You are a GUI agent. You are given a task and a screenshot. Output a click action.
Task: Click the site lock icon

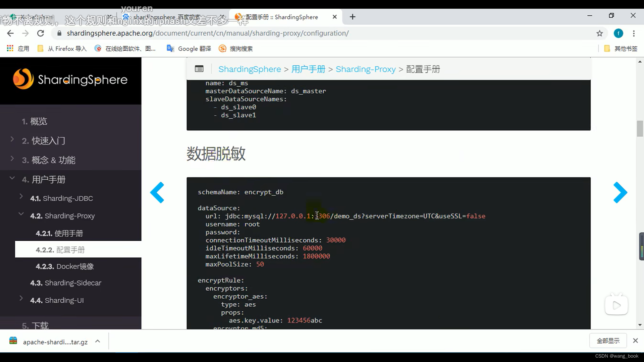point(59,33)
